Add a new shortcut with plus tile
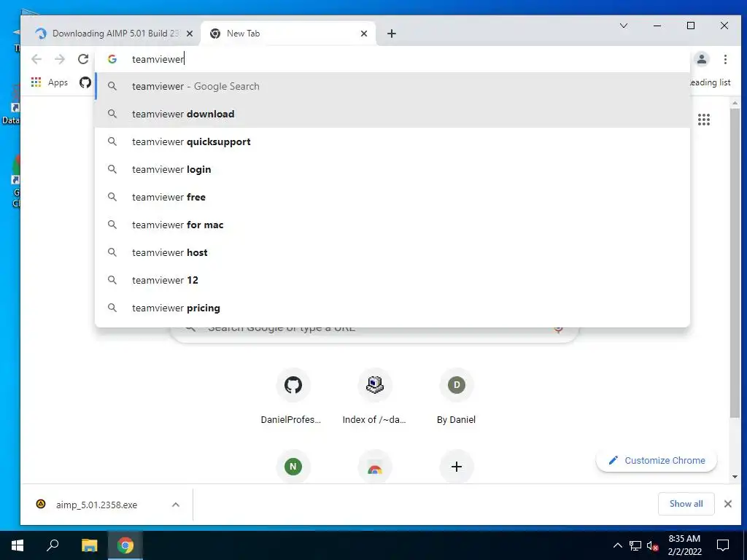 (457, 466)
